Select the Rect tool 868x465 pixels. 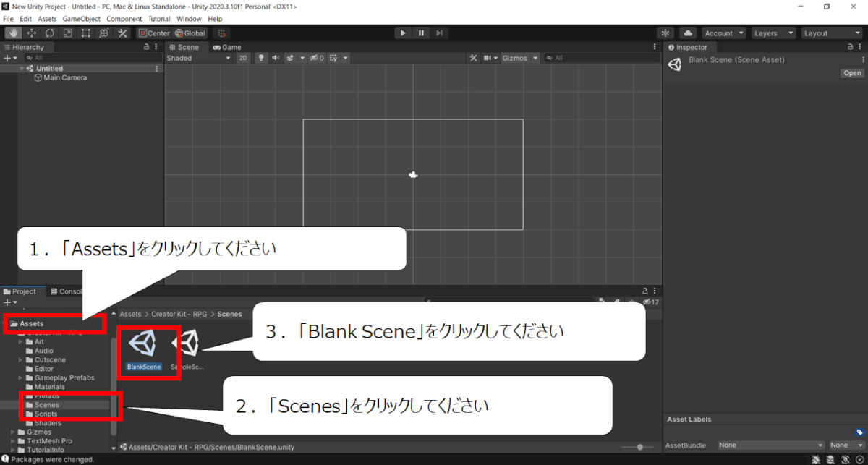[85, 33]
